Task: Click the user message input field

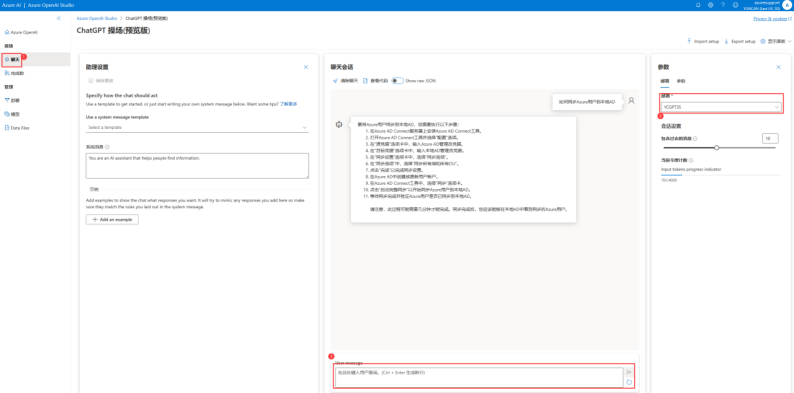Action: pyautogui.click(x=479, y=377)
